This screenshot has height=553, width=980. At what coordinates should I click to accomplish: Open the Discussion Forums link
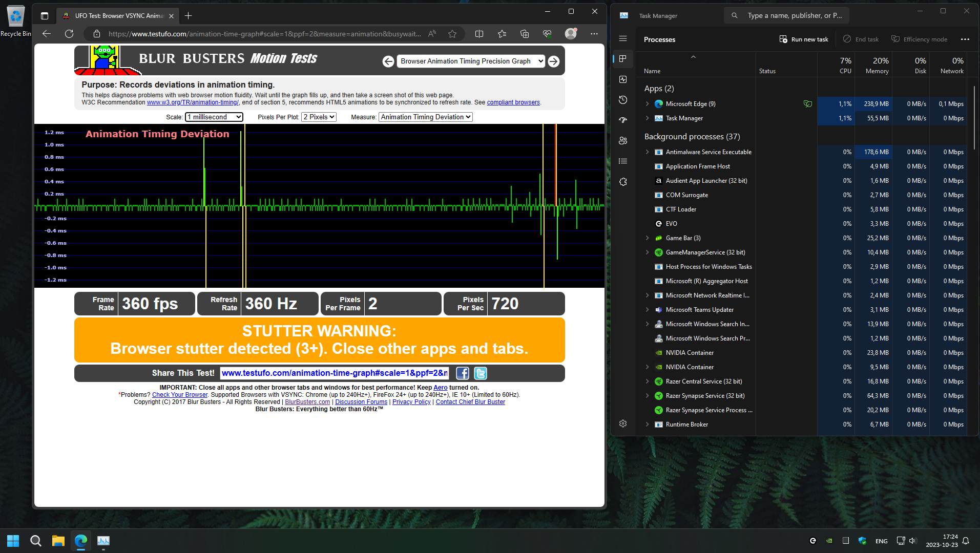coord(361,402)
